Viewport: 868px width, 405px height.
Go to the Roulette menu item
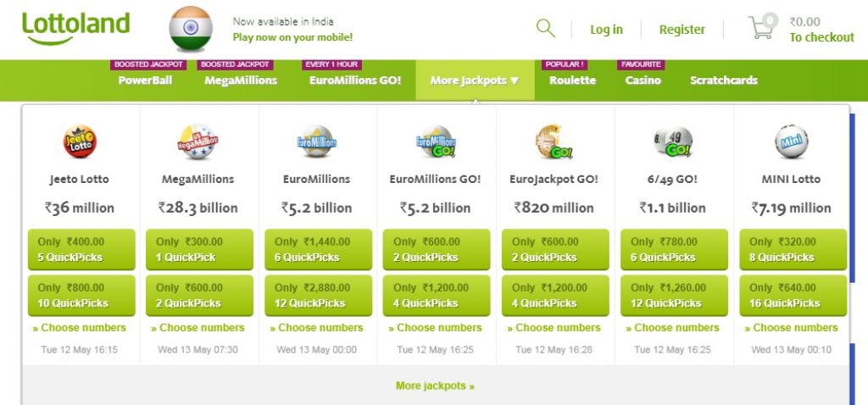(572, 80)
